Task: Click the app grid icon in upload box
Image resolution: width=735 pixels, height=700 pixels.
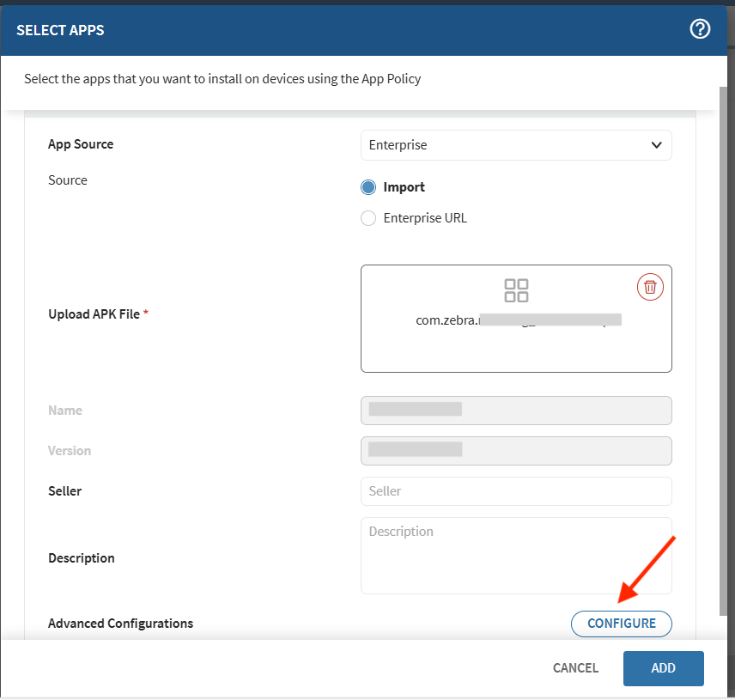Action: pos(516,290)
